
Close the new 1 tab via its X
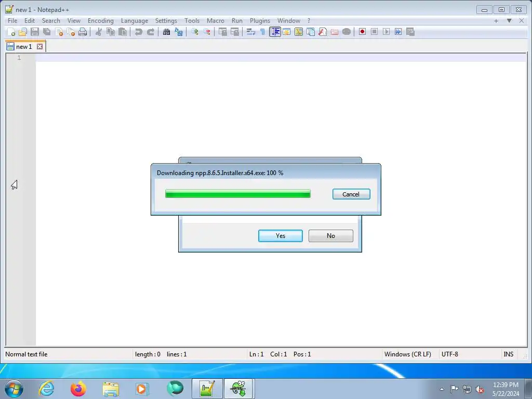39,46
